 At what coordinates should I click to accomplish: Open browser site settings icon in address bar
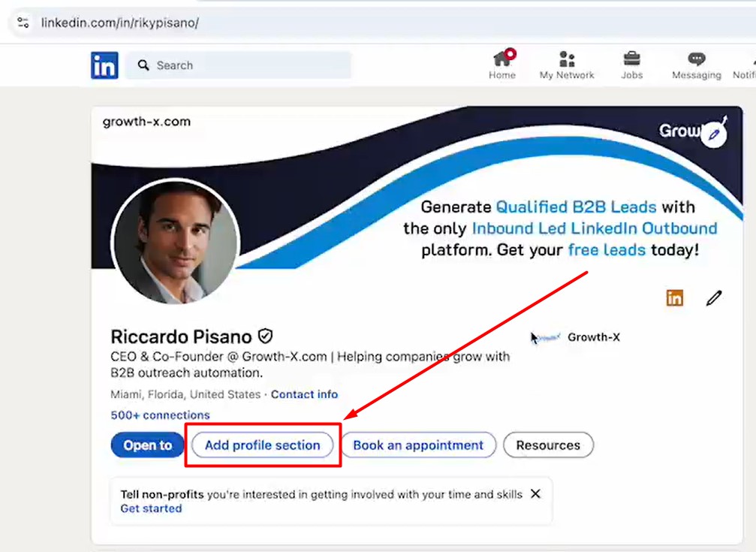click(23, 23)
